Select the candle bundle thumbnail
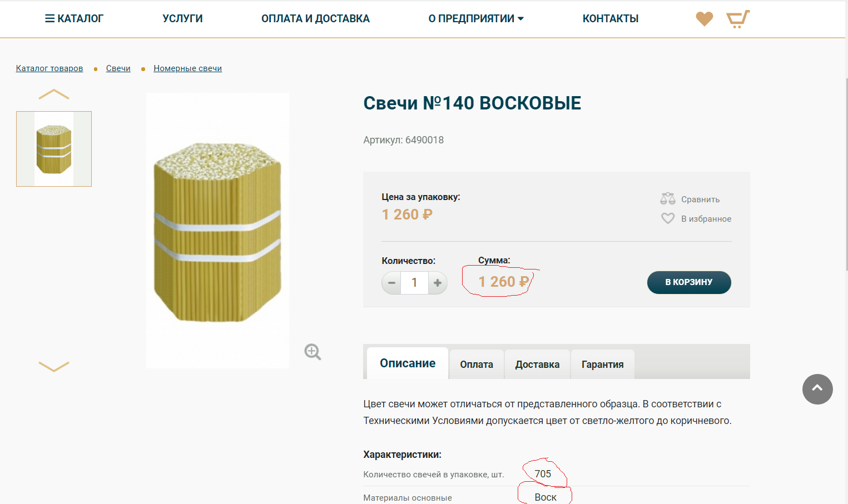 click(x=54, y=149)
